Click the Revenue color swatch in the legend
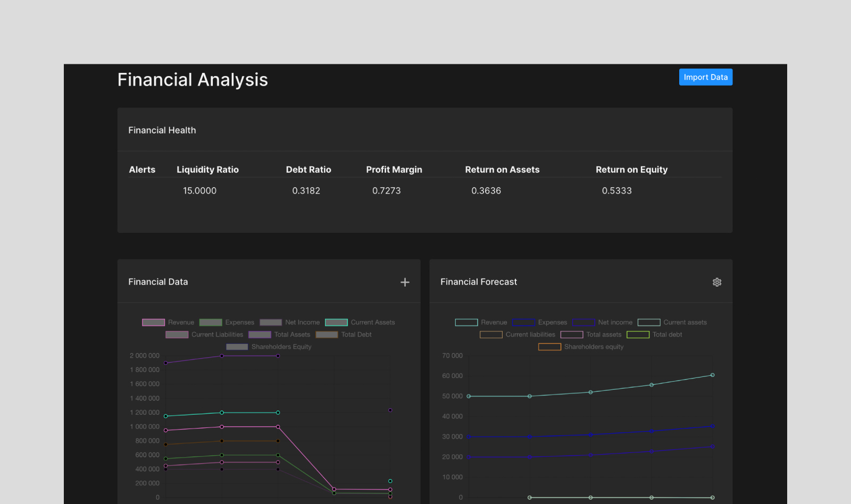This screenshot has width=851, height=504. [153, 322]
